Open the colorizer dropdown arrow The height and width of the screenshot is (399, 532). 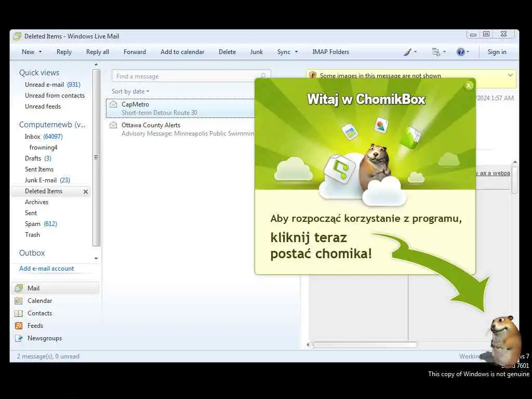point(415,52)
